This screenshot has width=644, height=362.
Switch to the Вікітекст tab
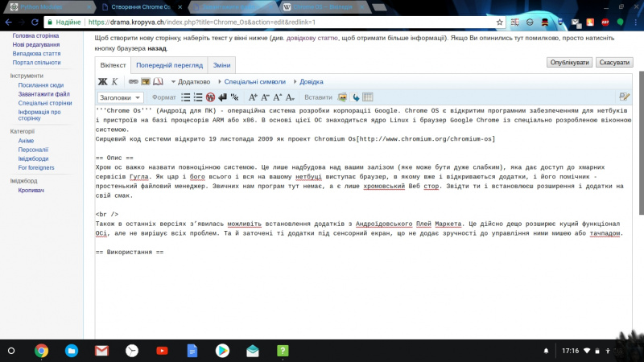(113, 65)
